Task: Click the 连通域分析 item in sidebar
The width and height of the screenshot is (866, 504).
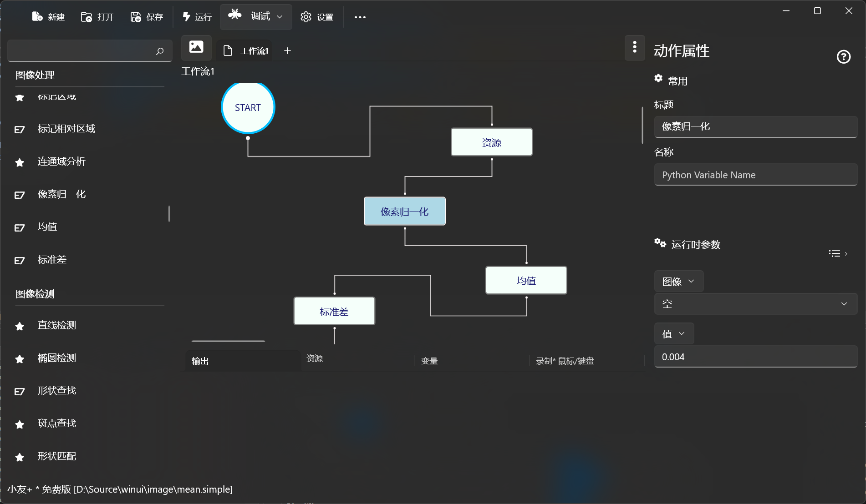Action: point(61,161)
